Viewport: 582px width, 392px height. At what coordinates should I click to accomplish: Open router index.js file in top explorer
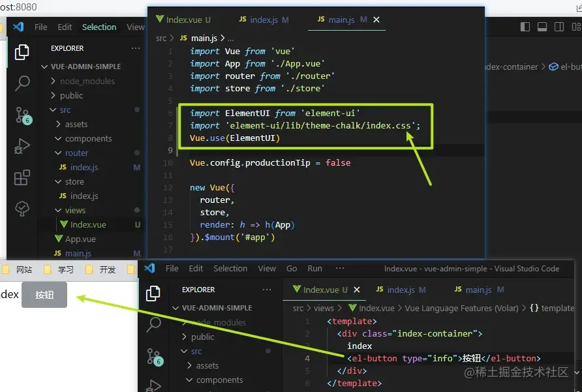pos(79,167)
